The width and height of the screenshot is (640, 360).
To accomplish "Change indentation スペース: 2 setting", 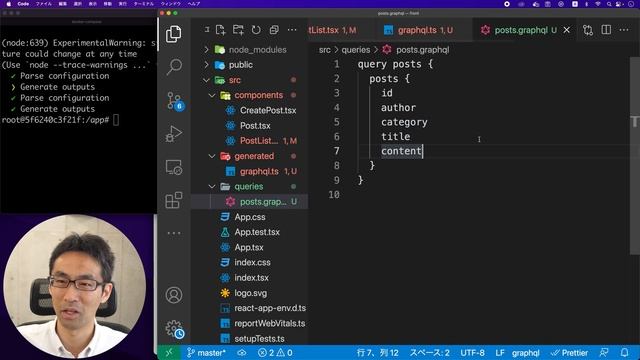I will pyautogui.click(x=429, y=353).
